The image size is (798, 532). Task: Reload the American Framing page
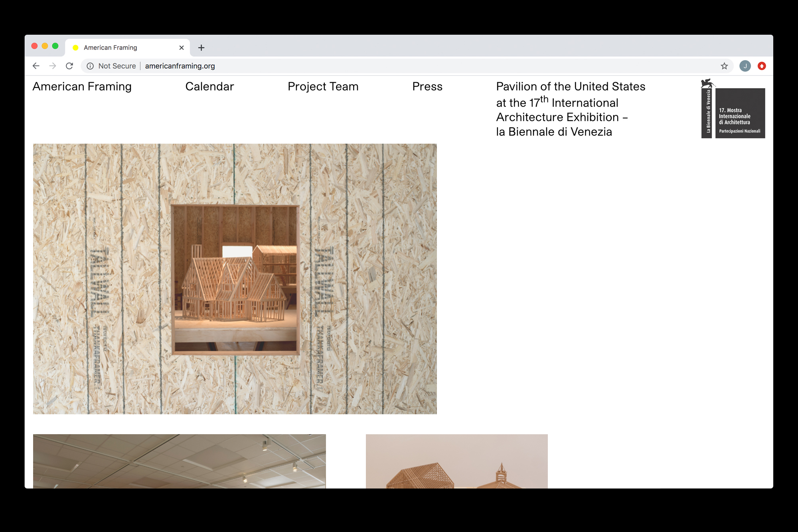click(x=69, y=66)
